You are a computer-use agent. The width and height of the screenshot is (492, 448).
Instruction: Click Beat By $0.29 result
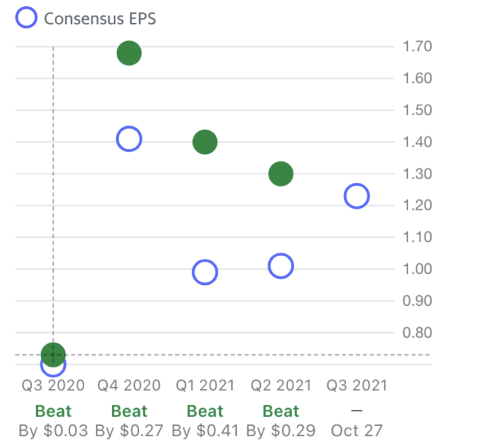281,421
